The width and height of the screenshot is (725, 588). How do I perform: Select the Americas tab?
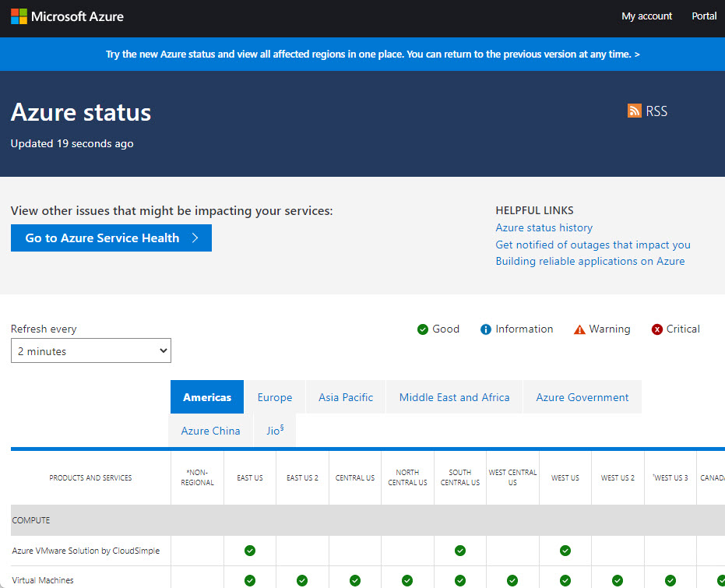click(x=207, y=397)
